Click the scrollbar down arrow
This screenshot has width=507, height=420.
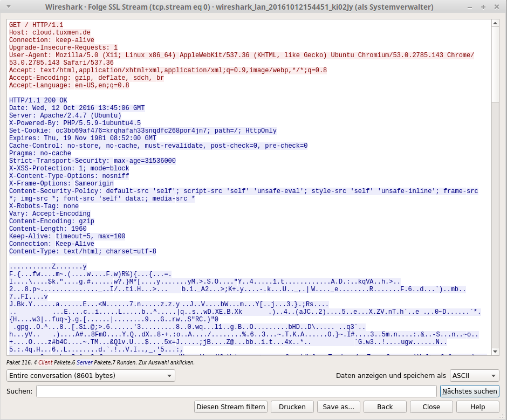(496, 352)
